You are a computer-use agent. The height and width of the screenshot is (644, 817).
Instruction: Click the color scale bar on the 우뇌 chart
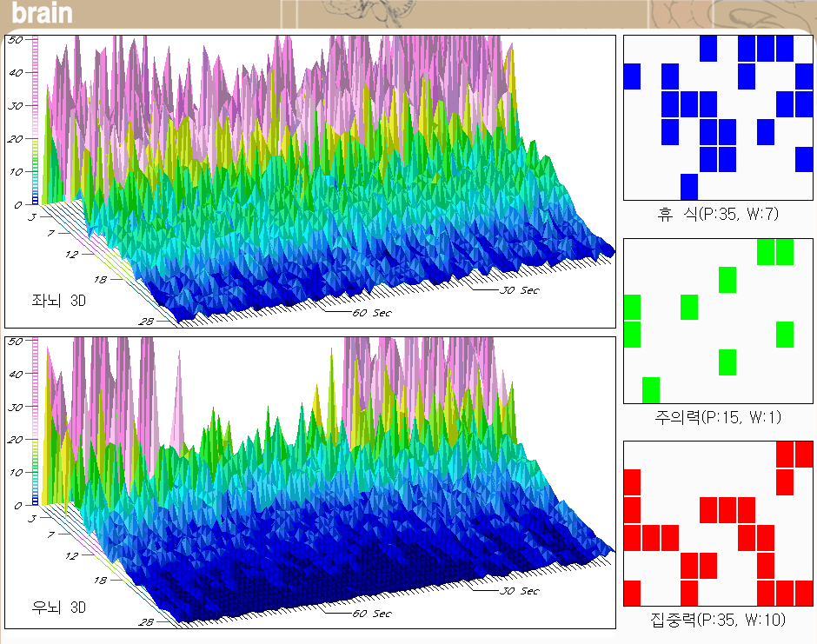36,422
